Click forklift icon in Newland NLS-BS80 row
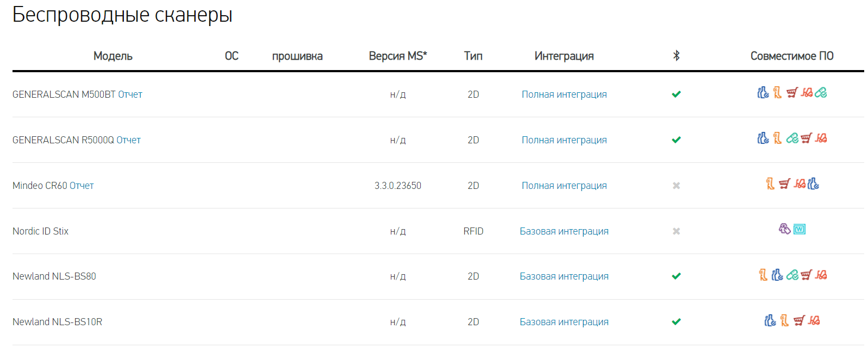Image resolution: width=868 pixels, height=348 pixels. tap(821, 275)
